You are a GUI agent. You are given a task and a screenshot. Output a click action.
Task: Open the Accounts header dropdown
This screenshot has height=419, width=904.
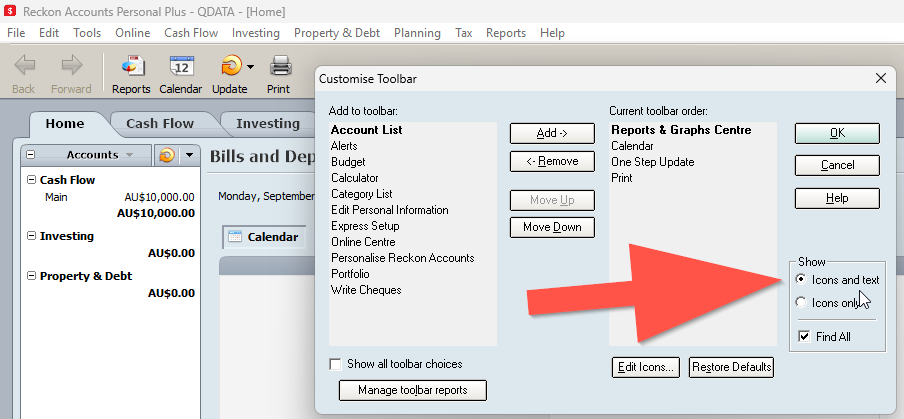point(129,155)
